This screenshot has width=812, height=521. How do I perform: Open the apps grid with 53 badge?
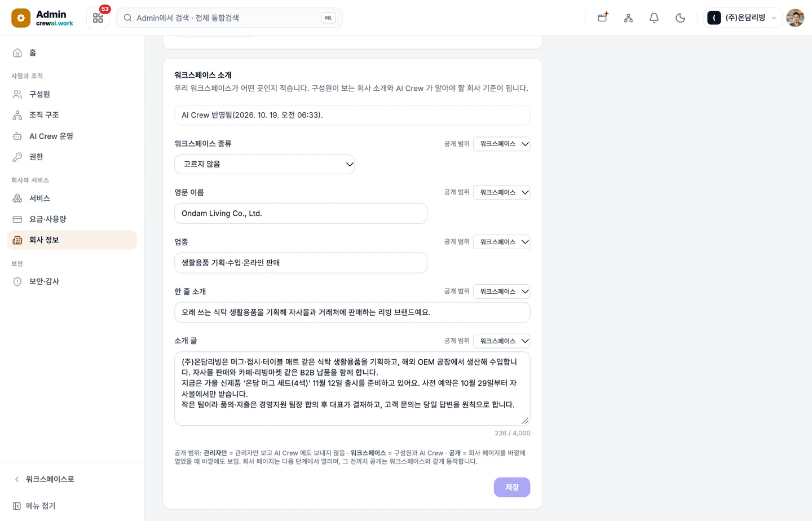click(98, 18)
